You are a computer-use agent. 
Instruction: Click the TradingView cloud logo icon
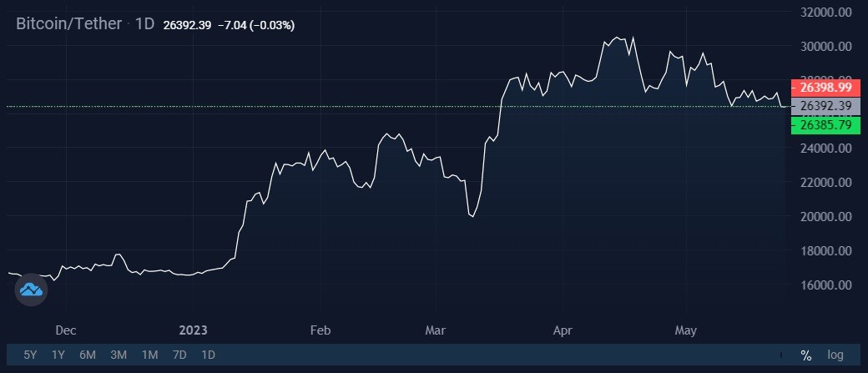click(x=31, y=290)
